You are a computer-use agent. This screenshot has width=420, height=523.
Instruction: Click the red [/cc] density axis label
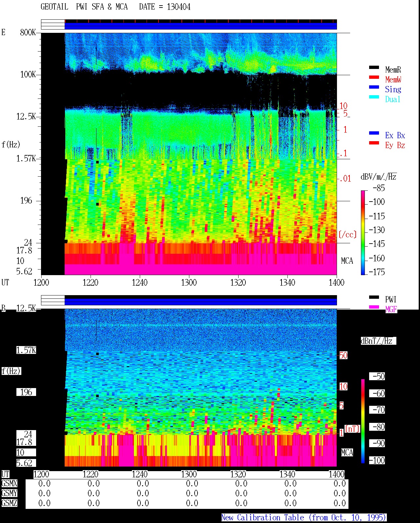pyautogui.click(x=347, y=234)
